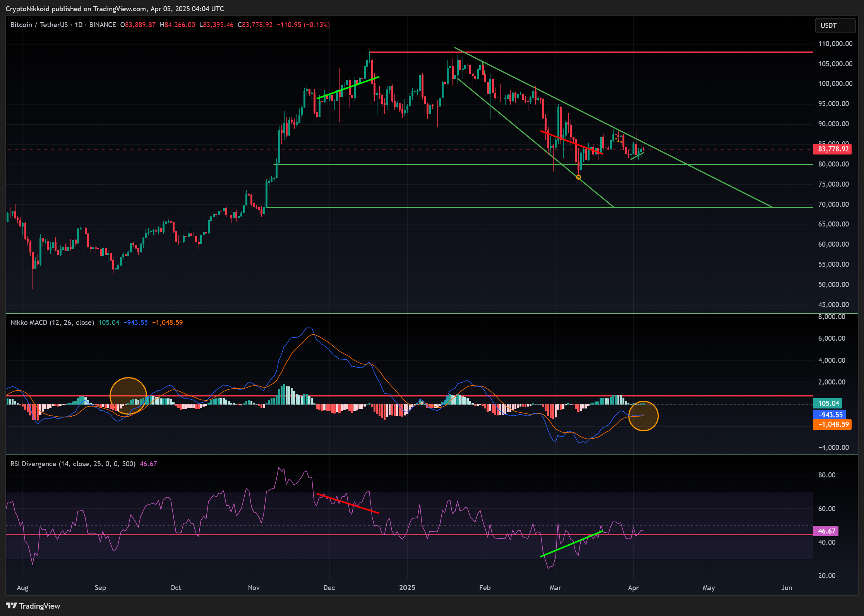Click the 80,000.00 price axis label
Screen dimensions: 864x616
coord(833,164)
